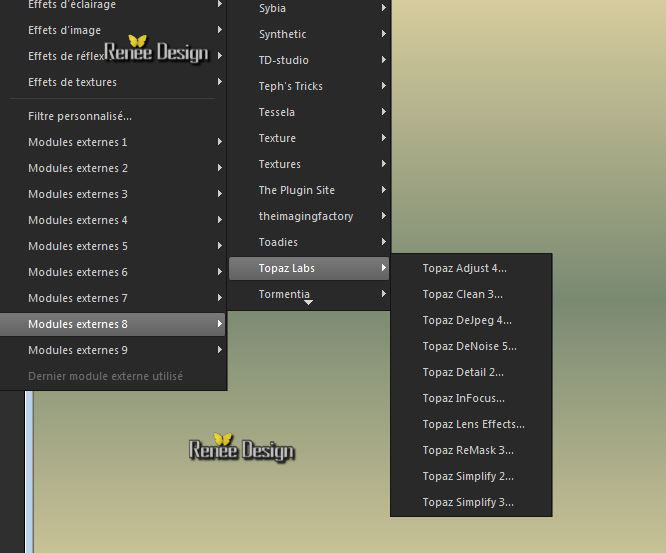
Task: Expand Modules externes 2
Action: tap(113, 168)
